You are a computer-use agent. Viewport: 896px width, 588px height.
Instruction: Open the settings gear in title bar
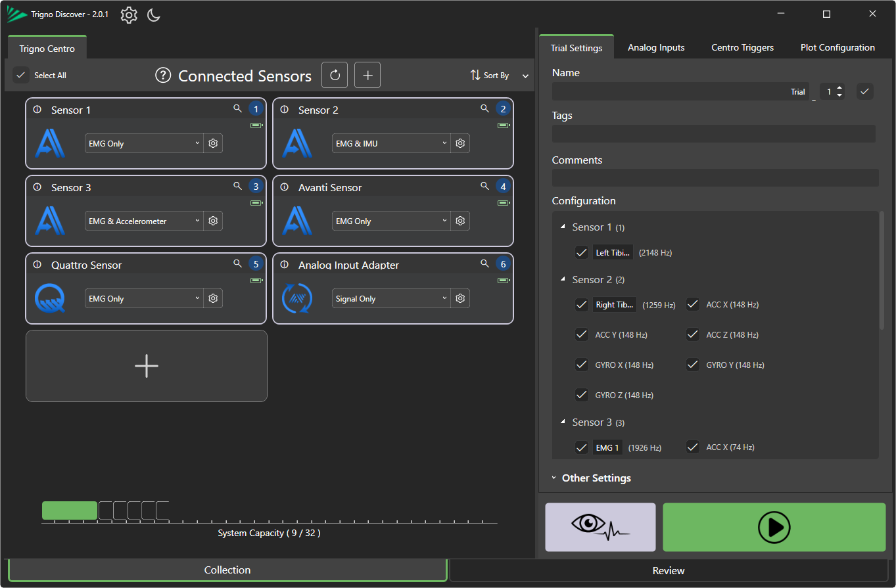pyautogui.click(x=129, y=15)
